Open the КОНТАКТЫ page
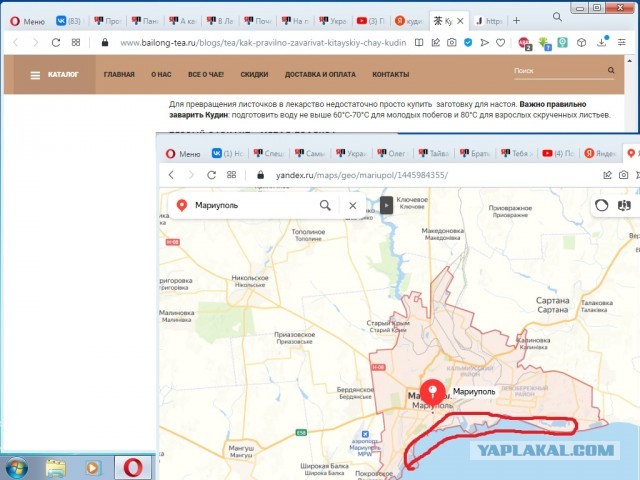Viewport: 640px width, 480px height. [391, 75]
